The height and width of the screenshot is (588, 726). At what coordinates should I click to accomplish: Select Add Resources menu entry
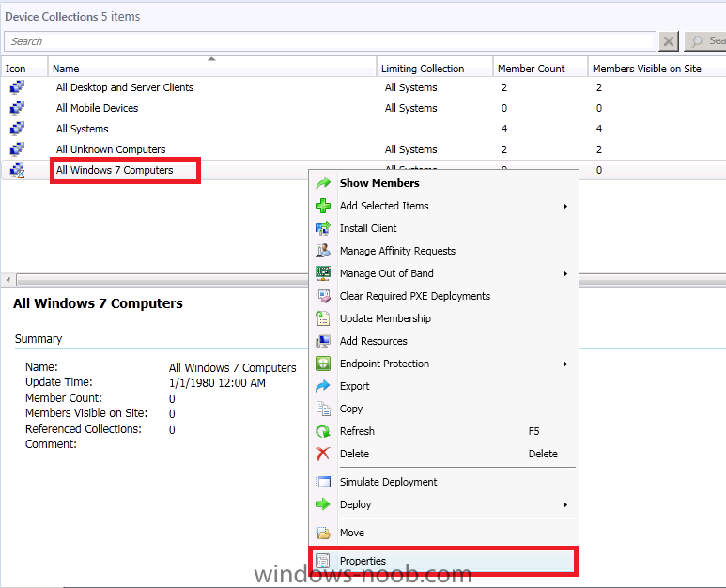pos(443,341)
